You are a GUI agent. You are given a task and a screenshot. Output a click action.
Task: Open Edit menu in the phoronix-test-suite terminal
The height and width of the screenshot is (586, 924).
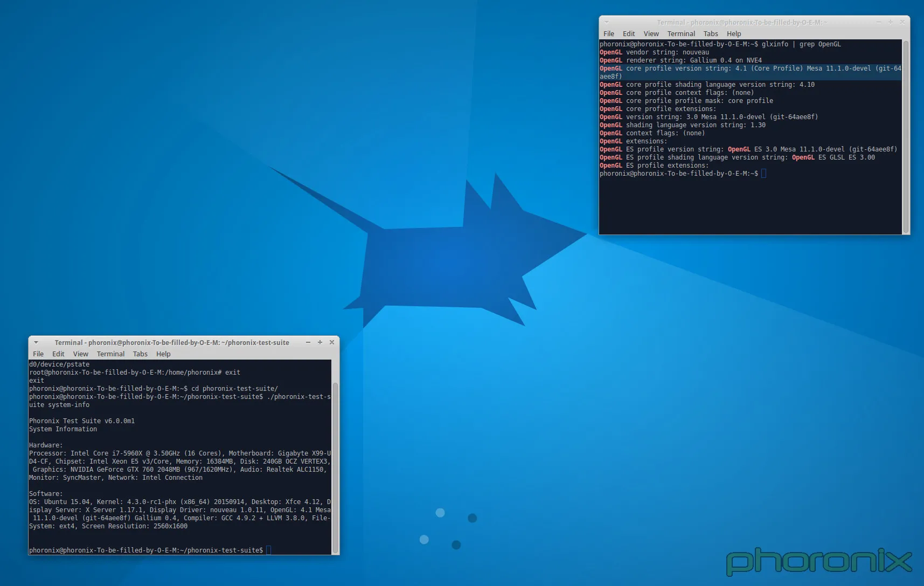point(58,354)
